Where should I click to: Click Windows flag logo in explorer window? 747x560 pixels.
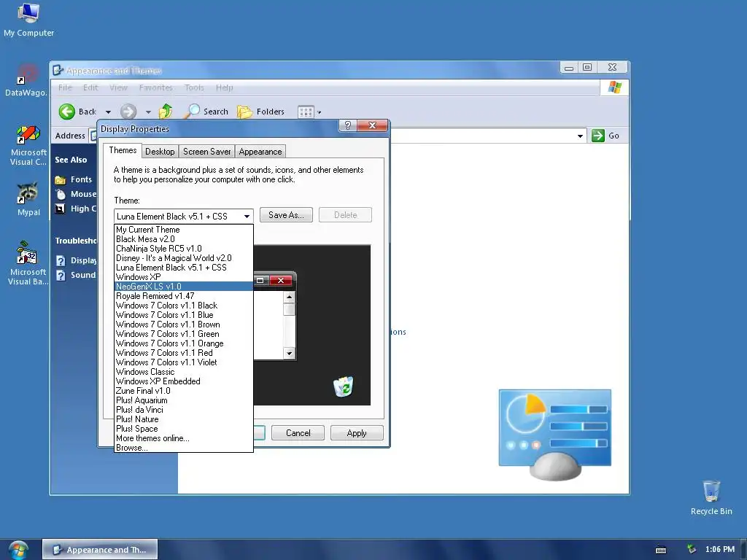pyautogui.click(x=614, y=87)
